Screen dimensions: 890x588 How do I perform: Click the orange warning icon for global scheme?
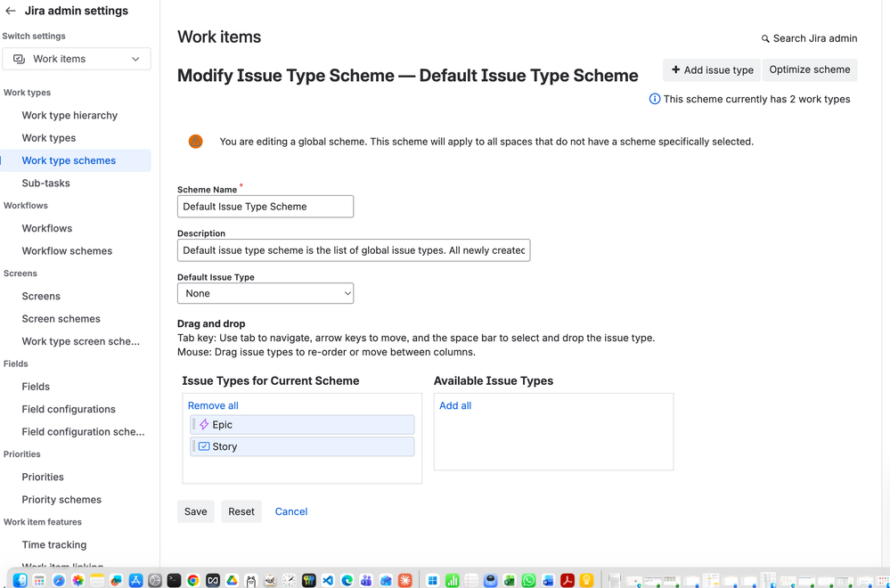click(195, 142)
